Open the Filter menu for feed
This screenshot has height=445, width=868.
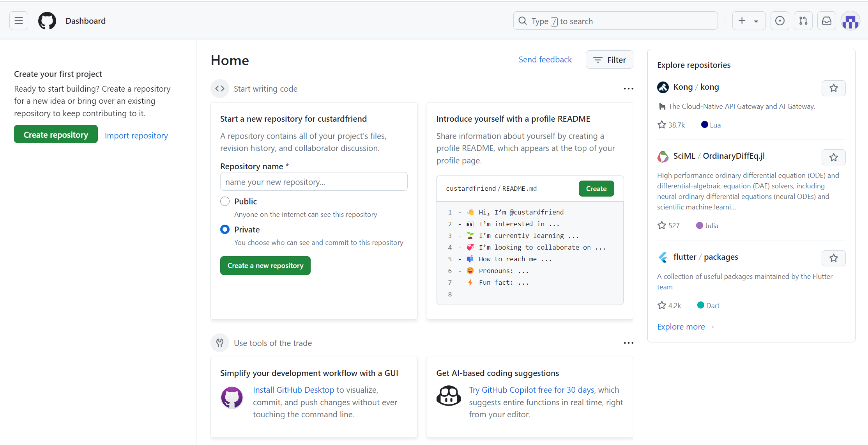609,60
